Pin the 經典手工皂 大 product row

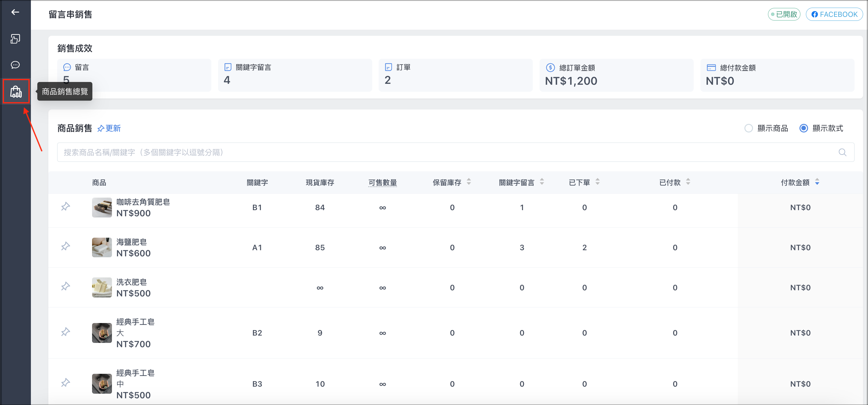click(x=65, y=332)
